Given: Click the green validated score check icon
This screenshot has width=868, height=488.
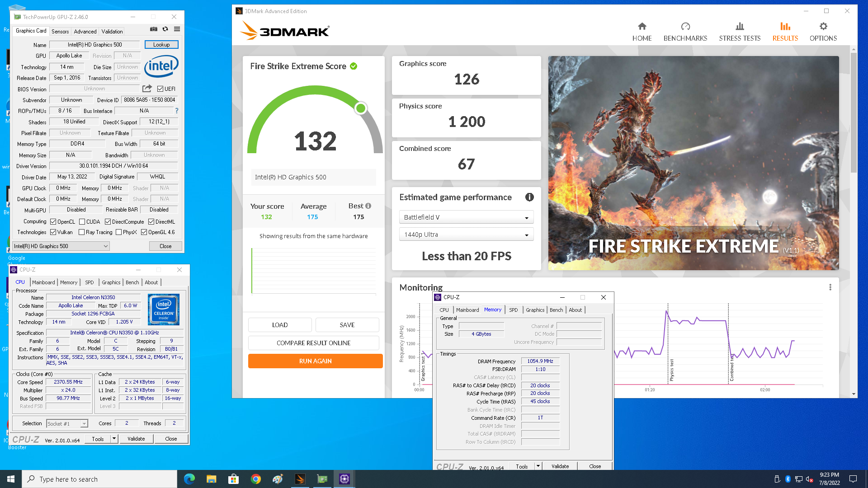Looking at the screenshot, I should 354,66.
